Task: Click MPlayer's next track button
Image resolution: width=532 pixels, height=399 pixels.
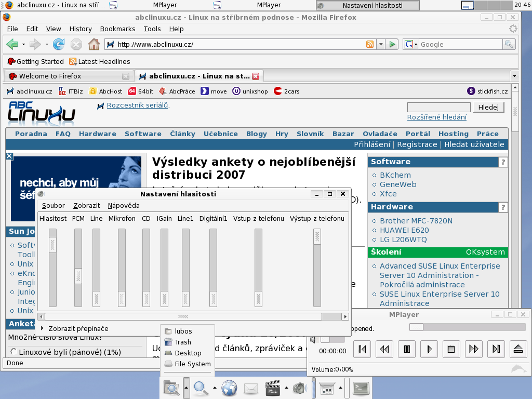Action: click(496, 349)
